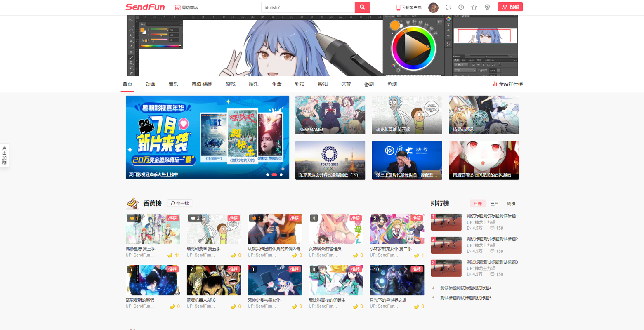The width and height of the screenshot is (644, 330).
Task: Click the red phone icon for 下载客户端
Action: tap(399, 7)
